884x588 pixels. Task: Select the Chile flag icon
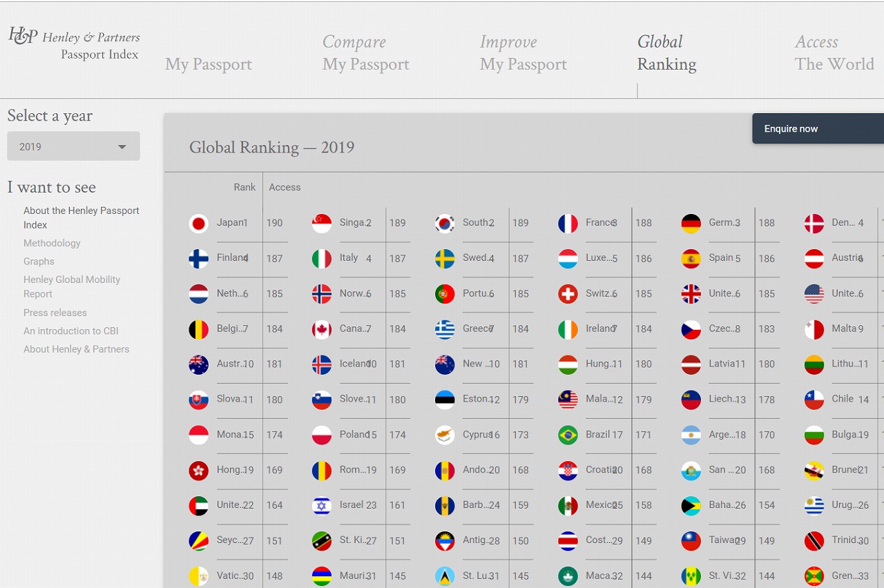814,400
